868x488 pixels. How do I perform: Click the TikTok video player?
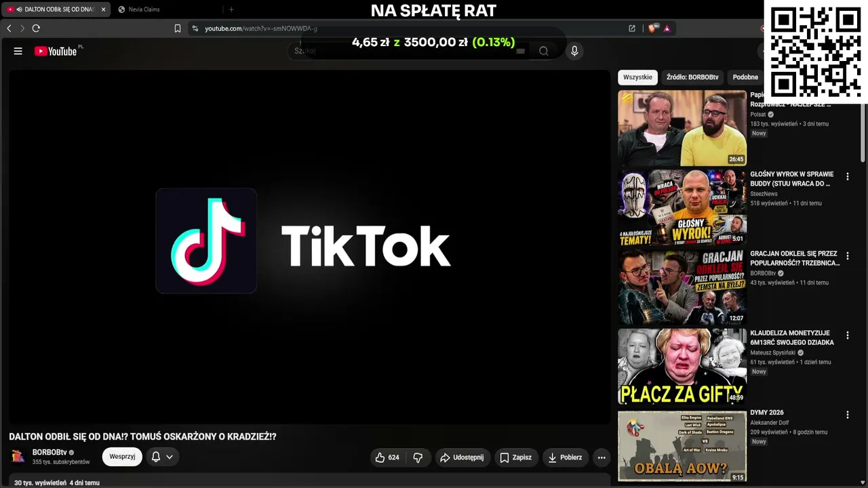click(310, 247)
